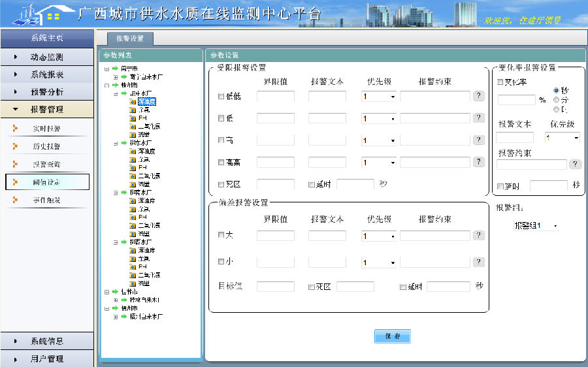Expand the 动态监测 sidebar menu
This screenshot has width=588, height=367.
(x=47, y=57)
